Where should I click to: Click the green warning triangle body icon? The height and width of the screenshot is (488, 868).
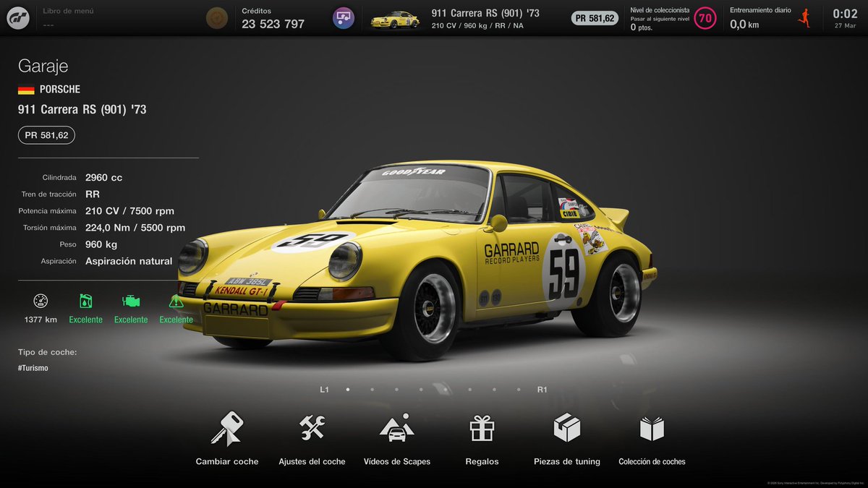tap(176, 301)
